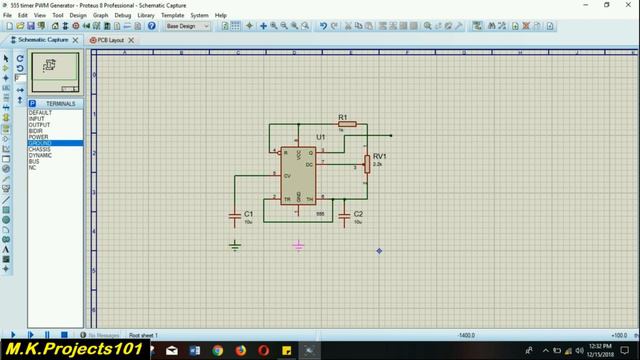Select the Selection Mode arrow tool
This screenshot has width=640, height=360.
[6, 58]
